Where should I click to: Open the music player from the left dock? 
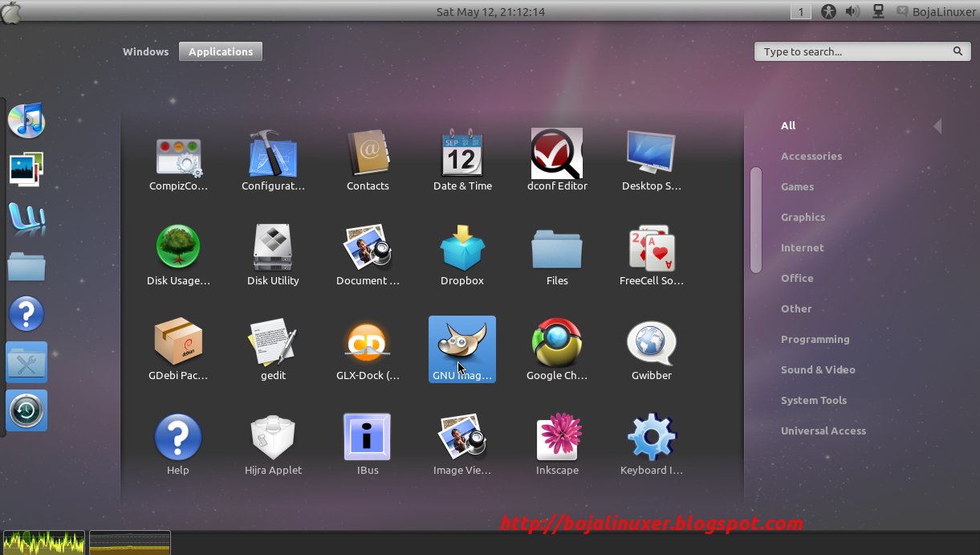[26, 120]
